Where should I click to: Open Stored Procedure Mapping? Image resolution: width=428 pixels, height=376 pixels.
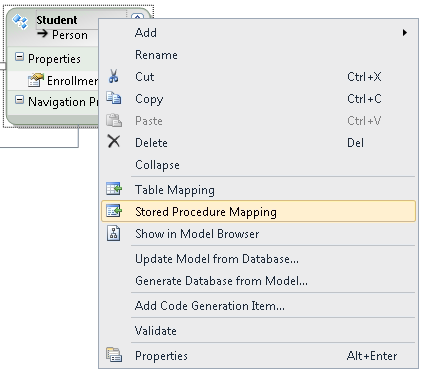point(258,211)
